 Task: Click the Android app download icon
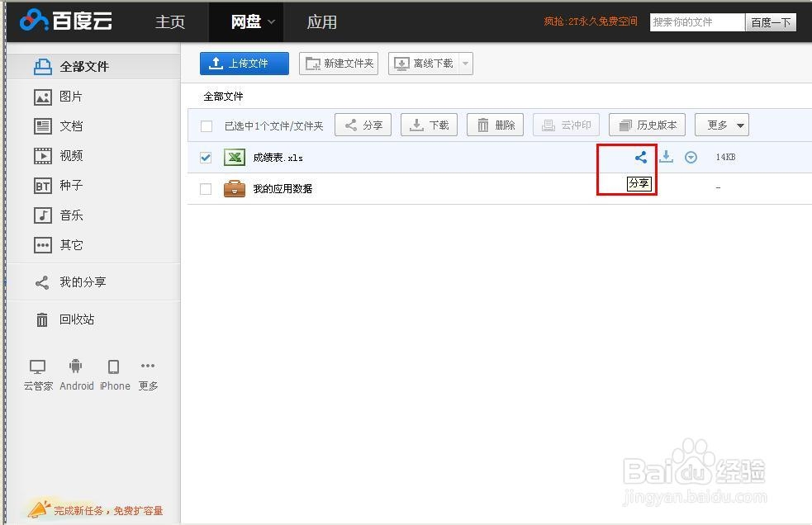point(76,367)
